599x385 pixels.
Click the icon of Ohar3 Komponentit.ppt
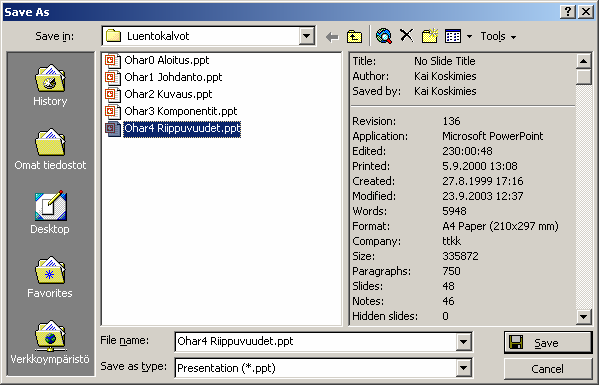(x=113, y=112)
